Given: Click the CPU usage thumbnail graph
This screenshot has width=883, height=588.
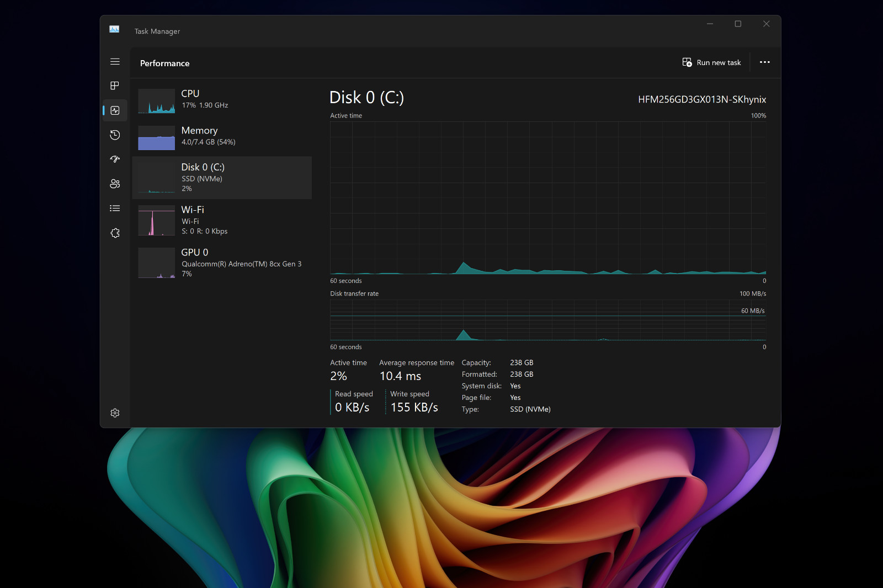Looking at the screenshot, I should [157, 101].
